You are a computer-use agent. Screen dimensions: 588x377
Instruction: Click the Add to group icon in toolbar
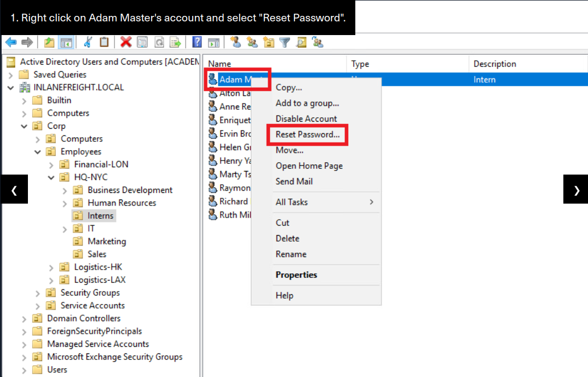coord(318,42)
